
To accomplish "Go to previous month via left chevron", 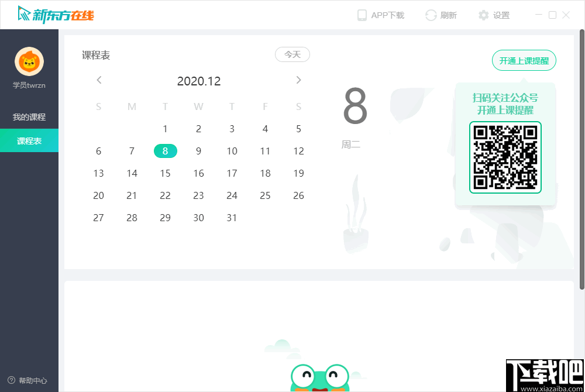I will click(99, 80).
